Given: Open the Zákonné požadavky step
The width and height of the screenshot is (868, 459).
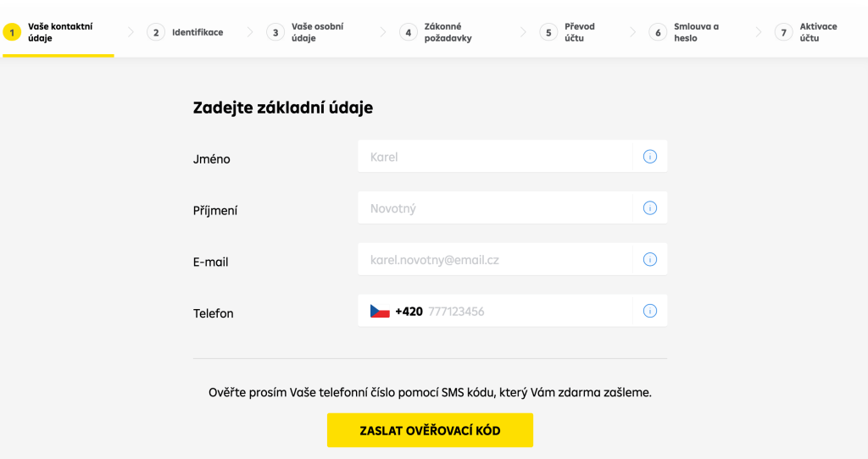Looking at the screenshot, I should point(448,32).
